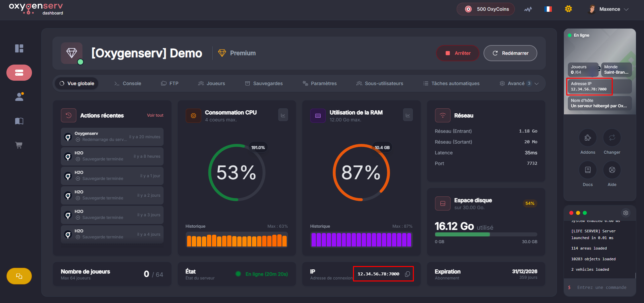Click the dashboard grid icon in sidebar

point(19,48)
